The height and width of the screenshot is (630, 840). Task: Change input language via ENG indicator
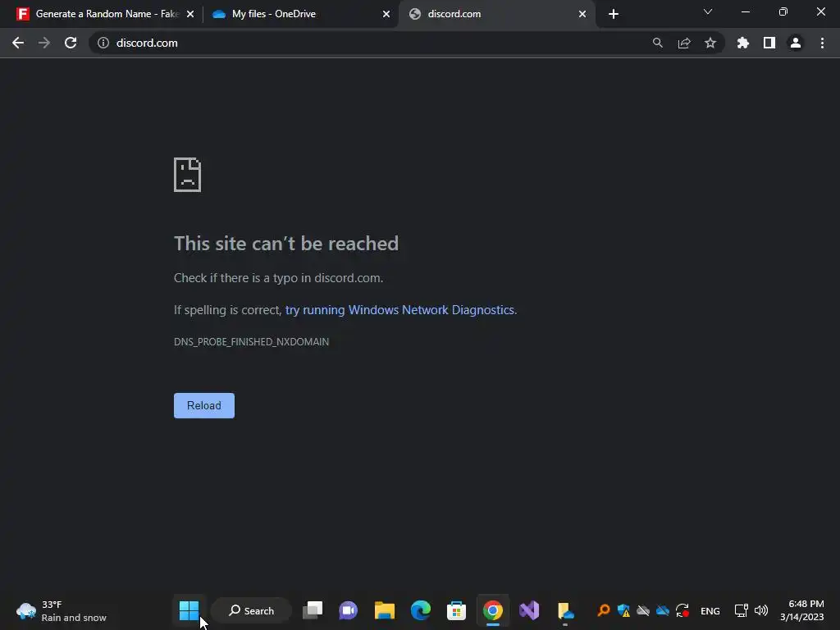click(710, 611)
